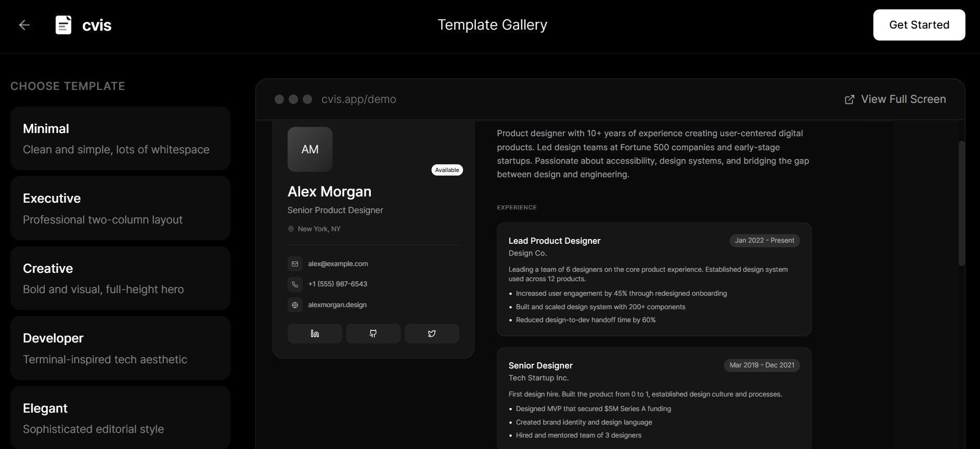Click the Get Started button
The height and width of the screenshot is (449, 980).
click(x=919, y=25)
